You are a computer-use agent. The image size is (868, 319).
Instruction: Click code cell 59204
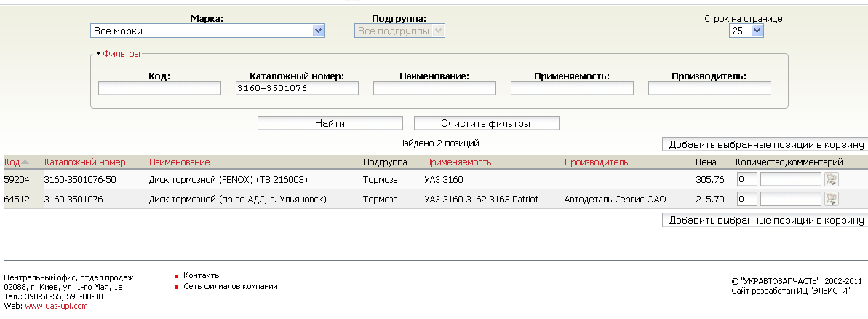[x=15, y=179]
